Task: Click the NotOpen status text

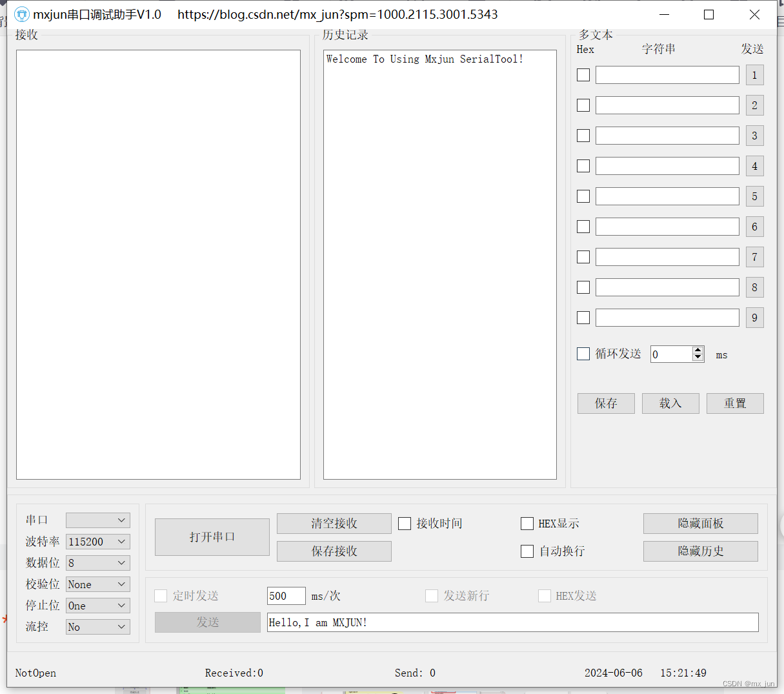Action: [35, 673]
